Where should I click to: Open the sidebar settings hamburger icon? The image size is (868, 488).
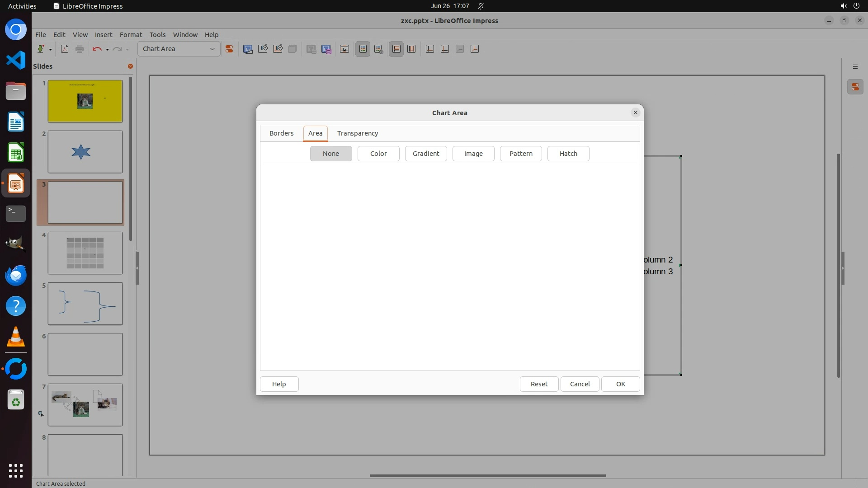point(855,66)
